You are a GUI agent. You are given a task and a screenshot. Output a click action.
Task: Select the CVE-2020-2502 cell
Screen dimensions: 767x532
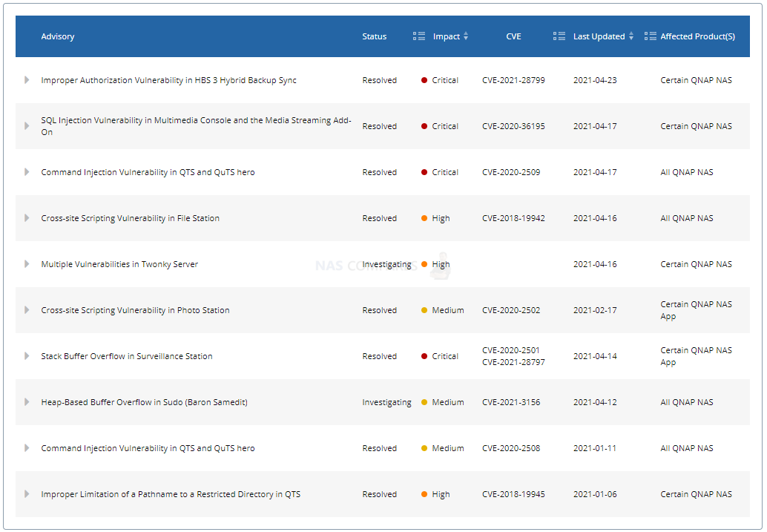tap(511, 310)
